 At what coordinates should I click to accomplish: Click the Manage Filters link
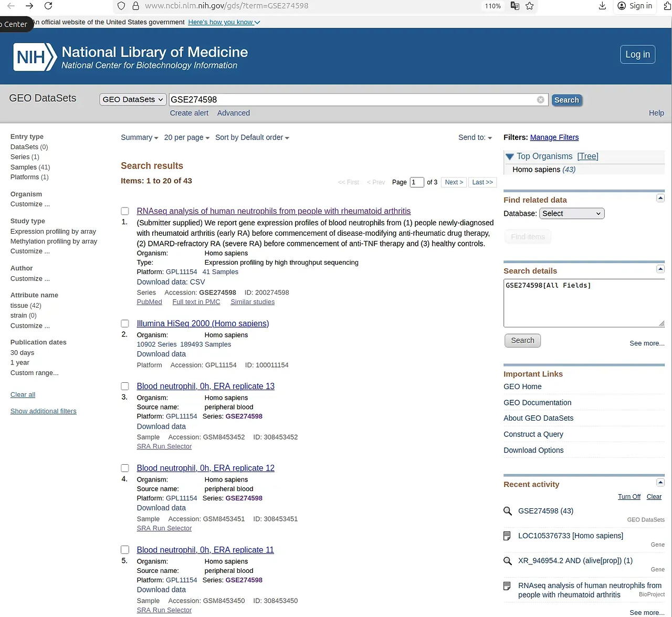tap(554, 138)
